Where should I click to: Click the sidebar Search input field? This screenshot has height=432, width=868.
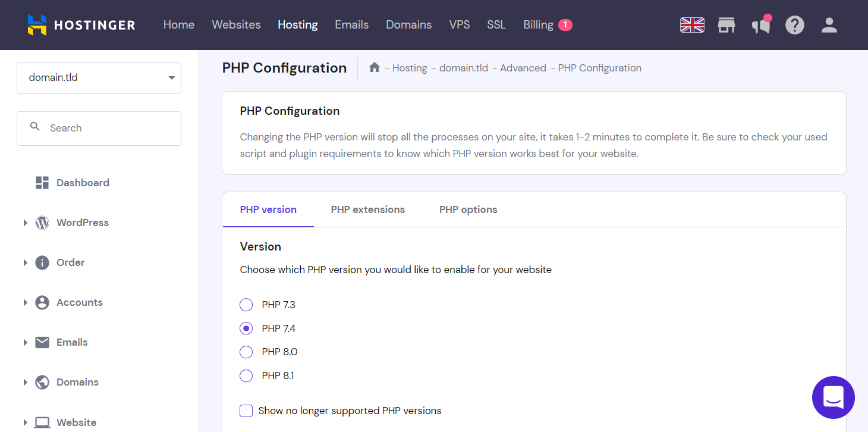[107, 128]
